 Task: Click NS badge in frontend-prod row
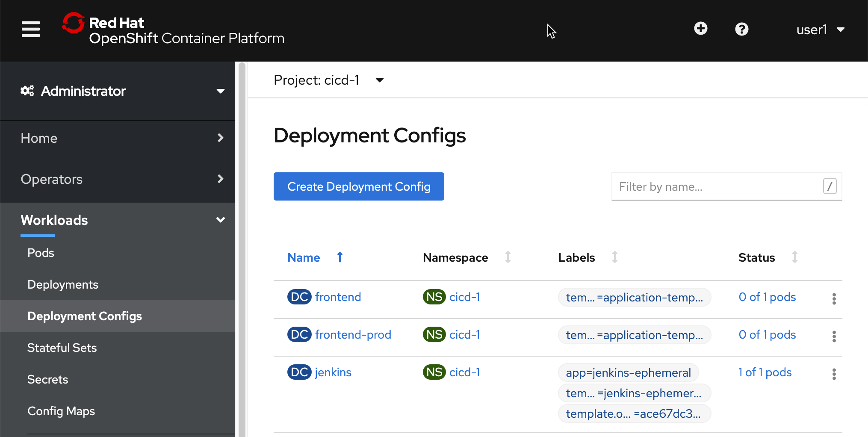pyautogui.click(x=434, y=334)
